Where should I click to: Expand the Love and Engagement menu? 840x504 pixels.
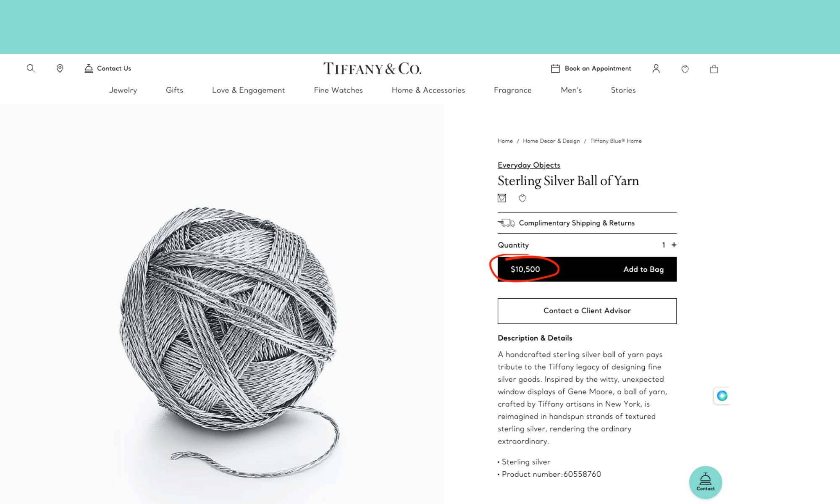coord(248,90)
